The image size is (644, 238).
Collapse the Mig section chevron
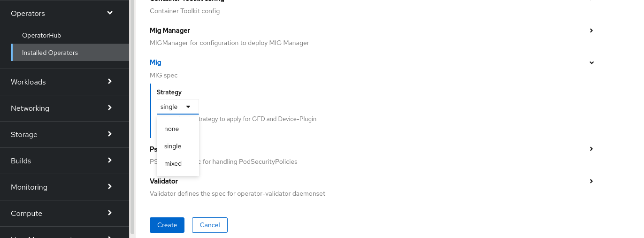tap(591, 62)
